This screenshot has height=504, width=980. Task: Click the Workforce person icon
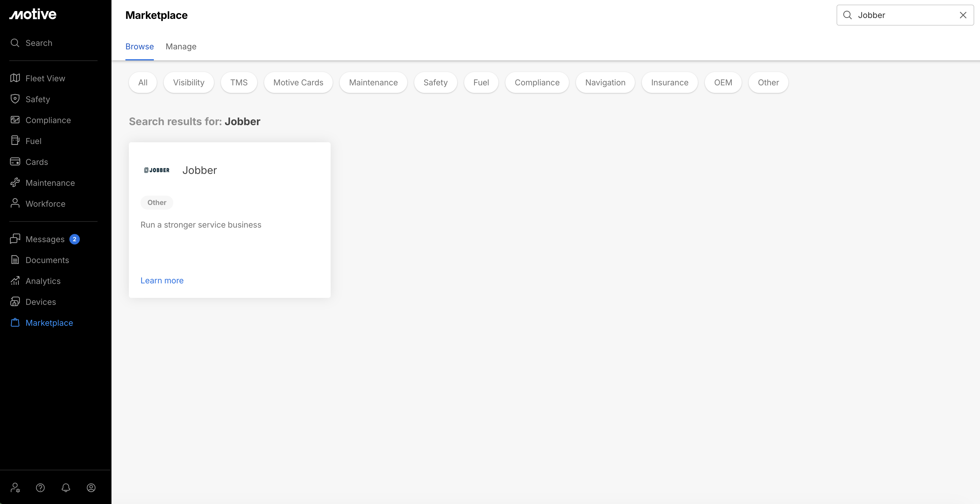tap(15, 204)
